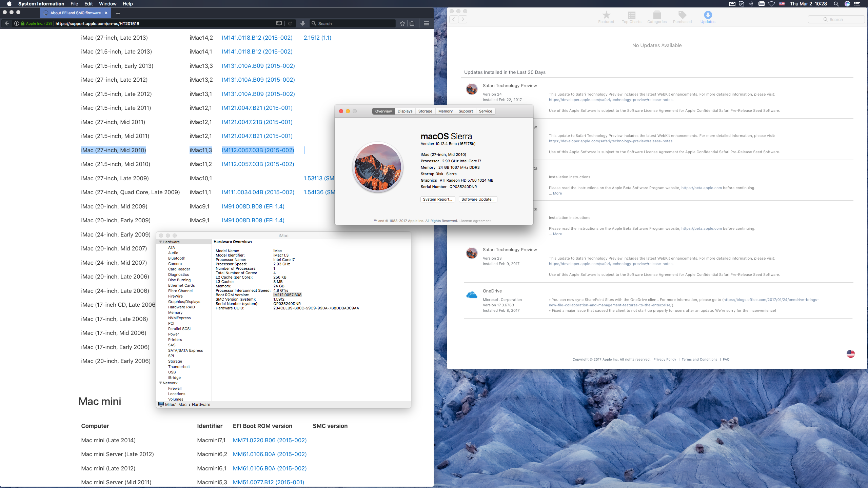
Task: Open Firefox downloads arrow
Action: [303, 23]
